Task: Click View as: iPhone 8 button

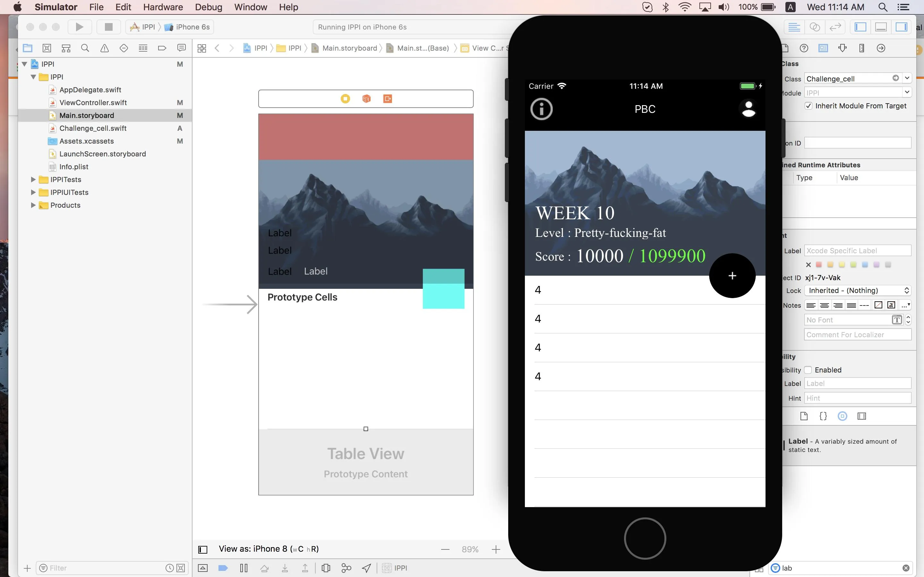Action: point(269,549)
